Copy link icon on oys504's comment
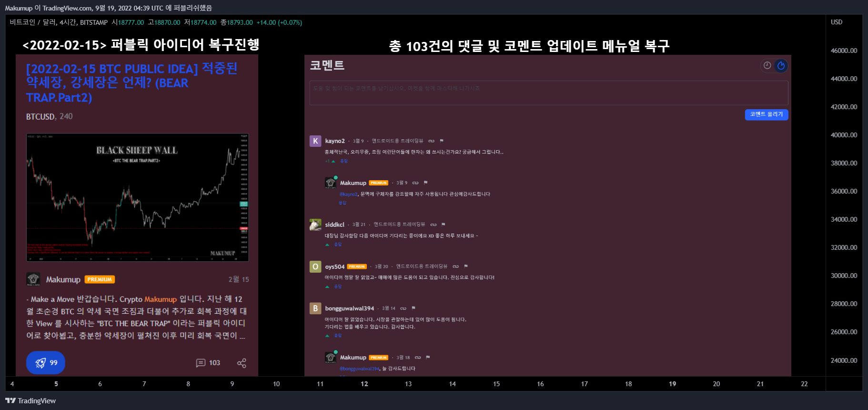This screenshot has width=868, height=410. 456,266
